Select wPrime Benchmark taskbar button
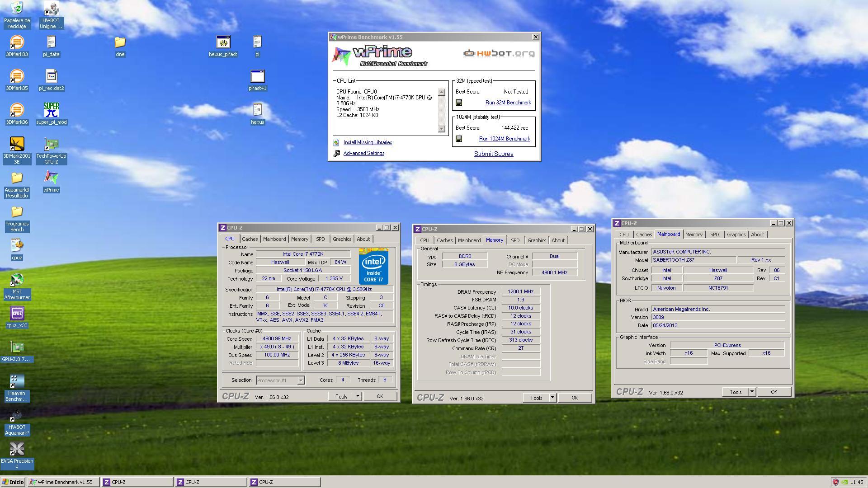The height and width of the screenshot is (488, 868). click(63, 482)
